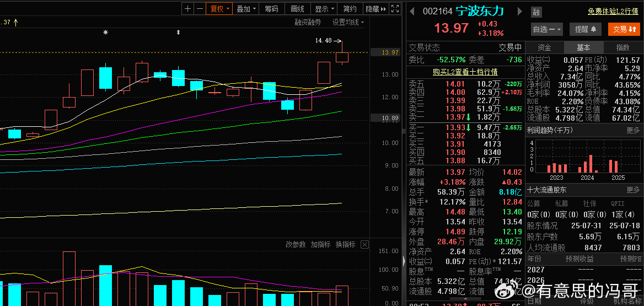Click the stock code 002164
Image resolution: width=644 pixels, height=306 pixels.
[437, 11]
